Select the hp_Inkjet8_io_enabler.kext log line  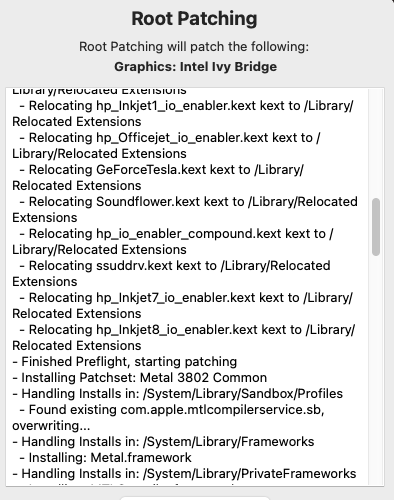[x=184, y=338]
